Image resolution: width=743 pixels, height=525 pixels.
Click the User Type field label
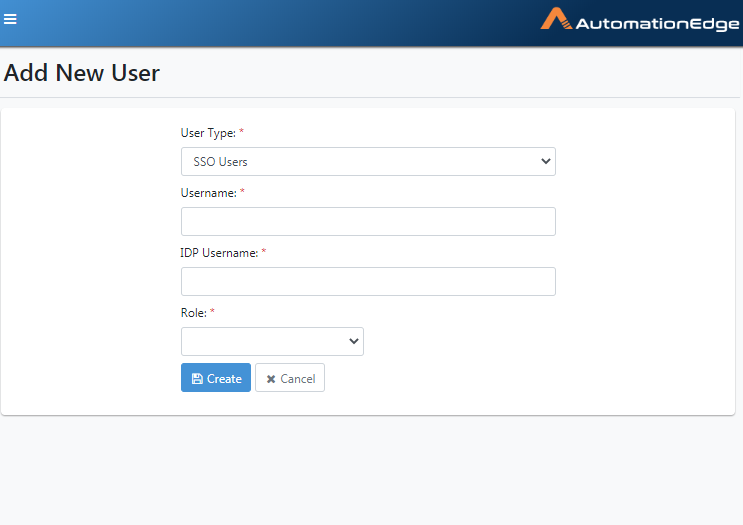tap(208, 133)
